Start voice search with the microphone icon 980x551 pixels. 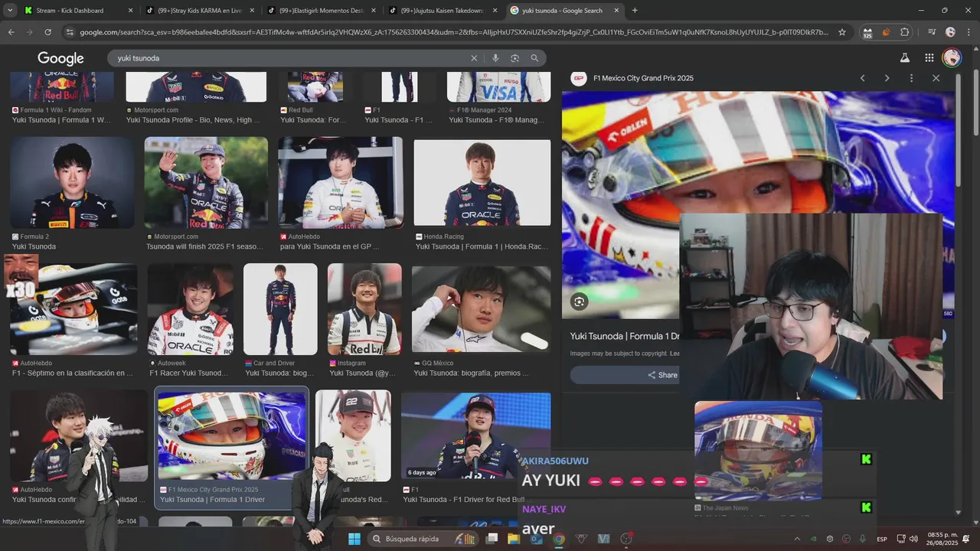click(495, 58)
